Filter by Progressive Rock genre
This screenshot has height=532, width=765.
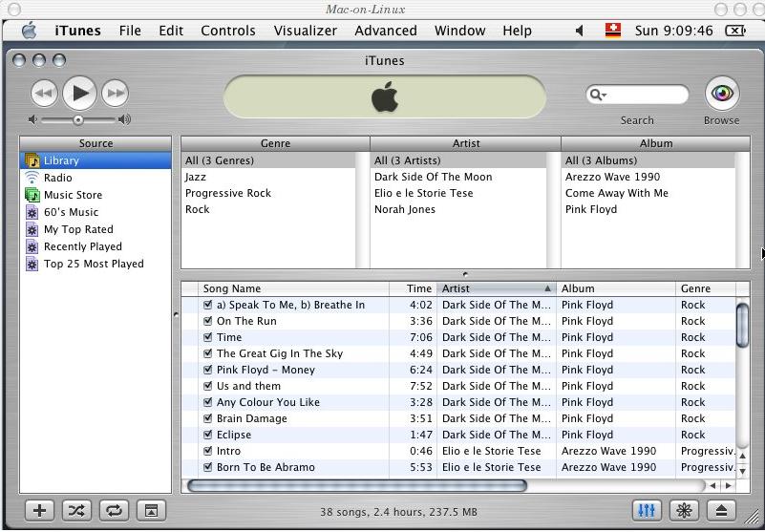(268, 193)
